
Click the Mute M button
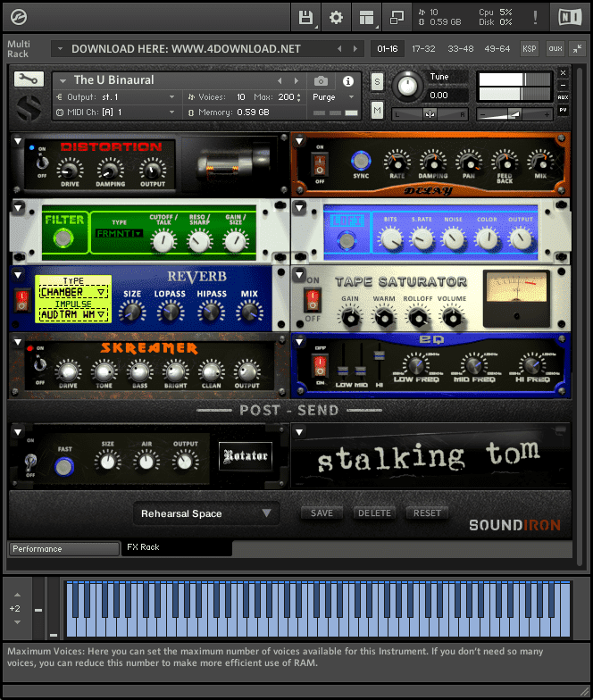click(x=377, y=111)
